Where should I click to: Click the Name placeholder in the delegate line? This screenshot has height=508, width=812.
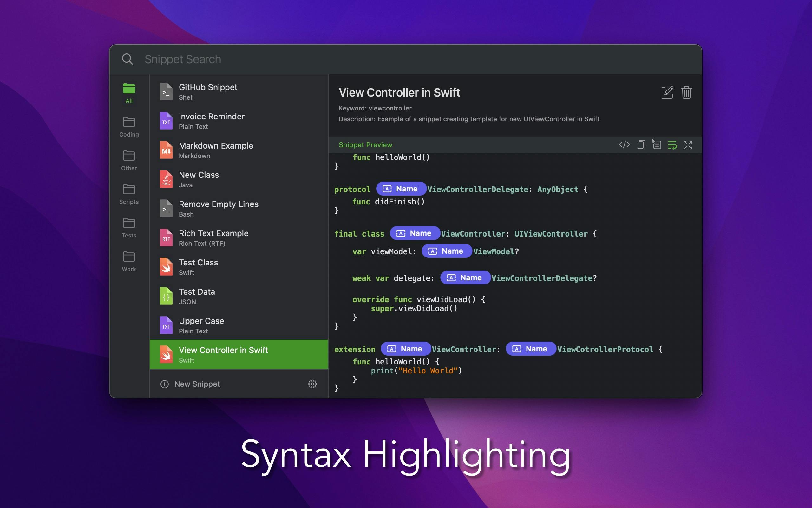[x=465, y=277]
